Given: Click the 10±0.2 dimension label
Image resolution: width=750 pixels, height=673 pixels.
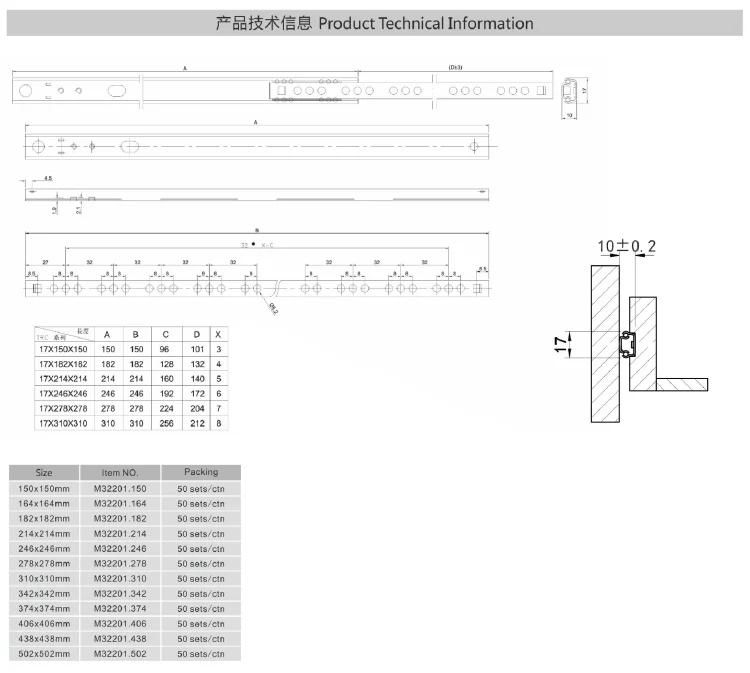Looking at the screenshot, I should point(627,247).
